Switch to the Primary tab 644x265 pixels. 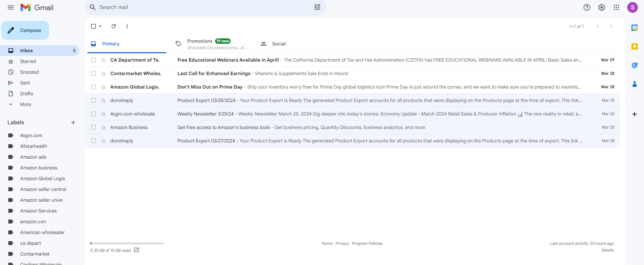point(127,44)
